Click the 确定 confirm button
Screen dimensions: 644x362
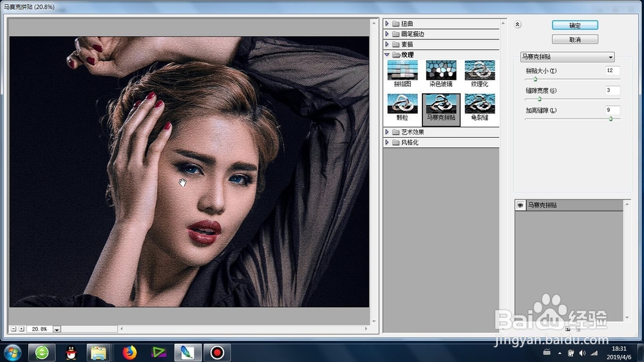tap(575, 25)
